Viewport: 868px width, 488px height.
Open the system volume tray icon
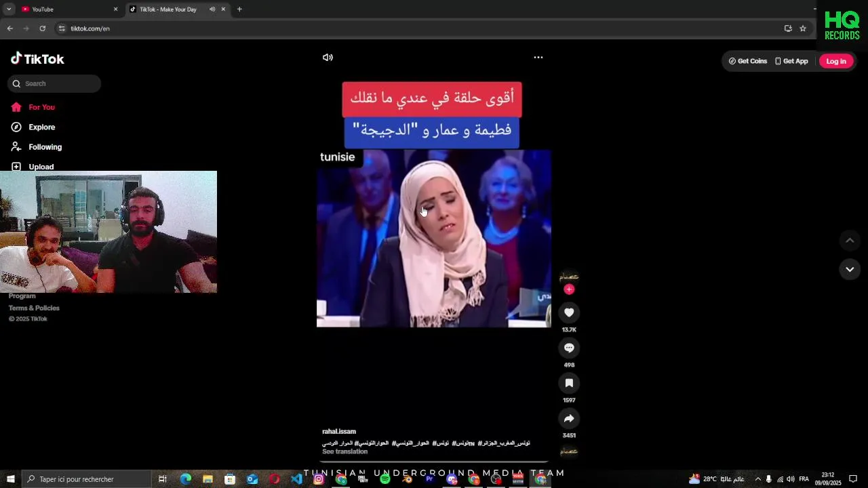click(x=791, y=479)
